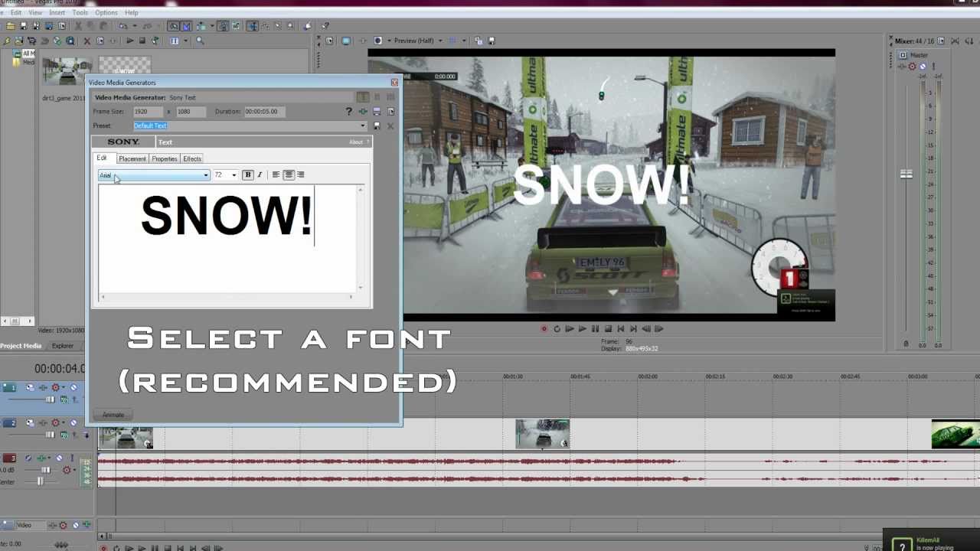This screenshot has height=551, width=980.
Task: Open the View menu
Action: tap(35, 13)
